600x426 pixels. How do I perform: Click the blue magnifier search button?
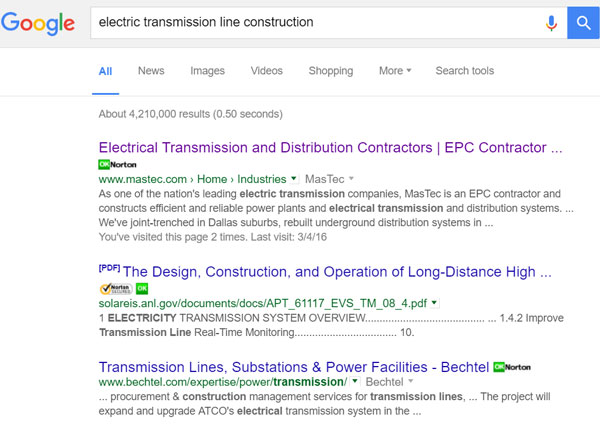582,22
